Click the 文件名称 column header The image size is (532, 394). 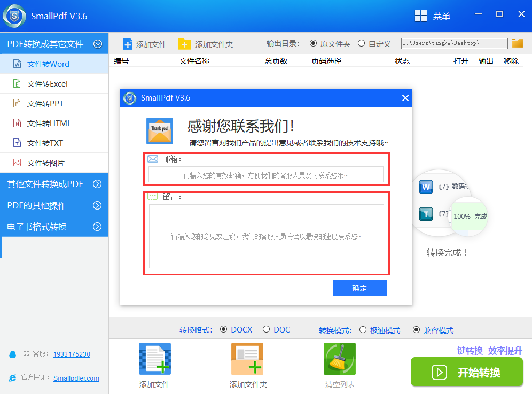[x=194, y=61]
